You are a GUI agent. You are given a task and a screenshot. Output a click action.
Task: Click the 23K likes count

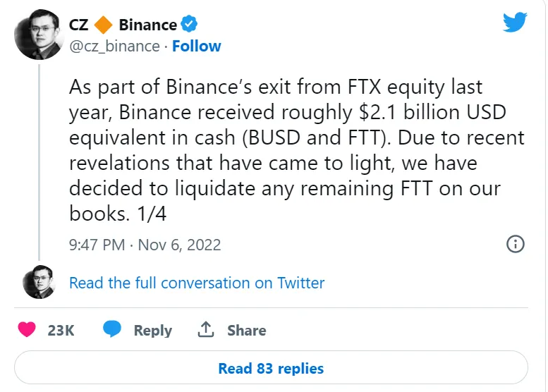(x=61, y=330)
